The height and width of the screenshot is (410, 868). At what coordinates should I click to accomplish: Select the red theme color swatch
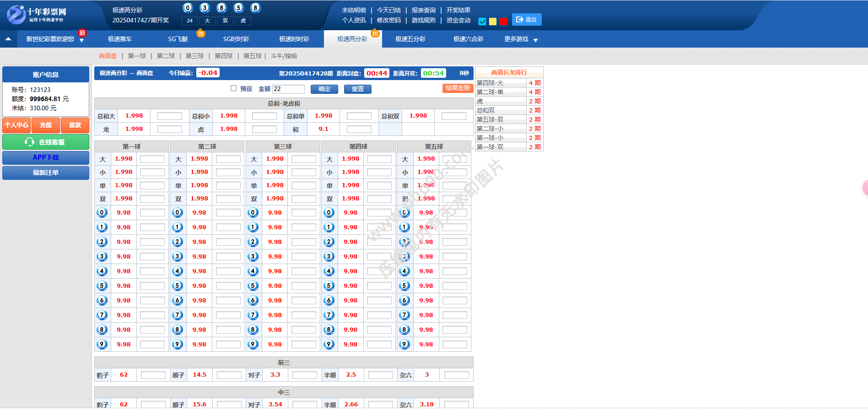pyautogui.click(x=503, y=22)
